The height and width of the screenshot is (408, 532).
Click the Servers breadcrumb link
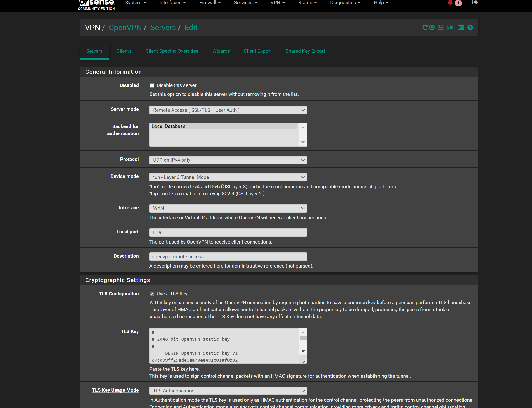coord(163,28)
